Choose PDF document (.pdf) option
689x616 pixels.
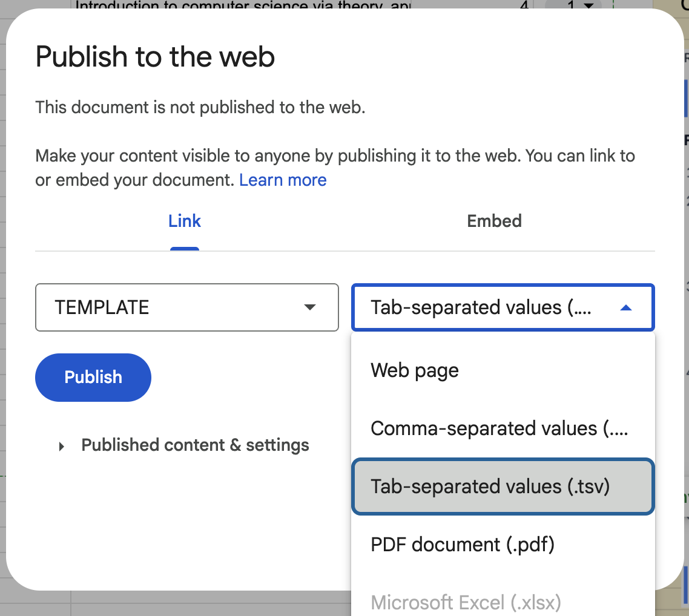click(503, 545)
